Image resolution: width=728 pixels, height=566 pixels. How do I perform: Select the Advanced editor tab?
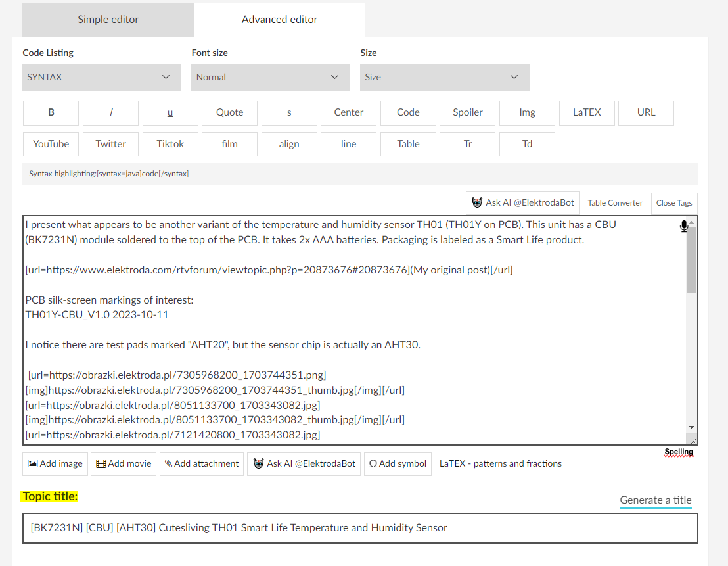pos(279,20)
